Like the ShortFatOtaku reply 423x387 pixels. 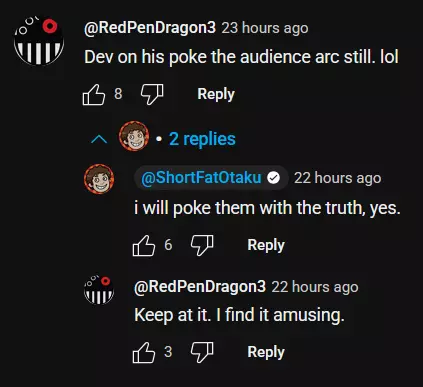point(144,245)
